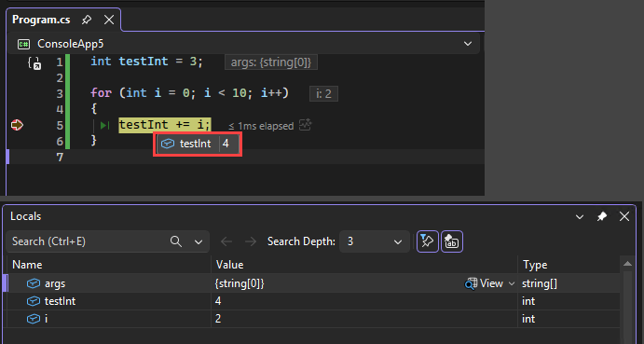The image size is (644, 344).
Task: Click the cube icon next to i
Action: [34, 319]
